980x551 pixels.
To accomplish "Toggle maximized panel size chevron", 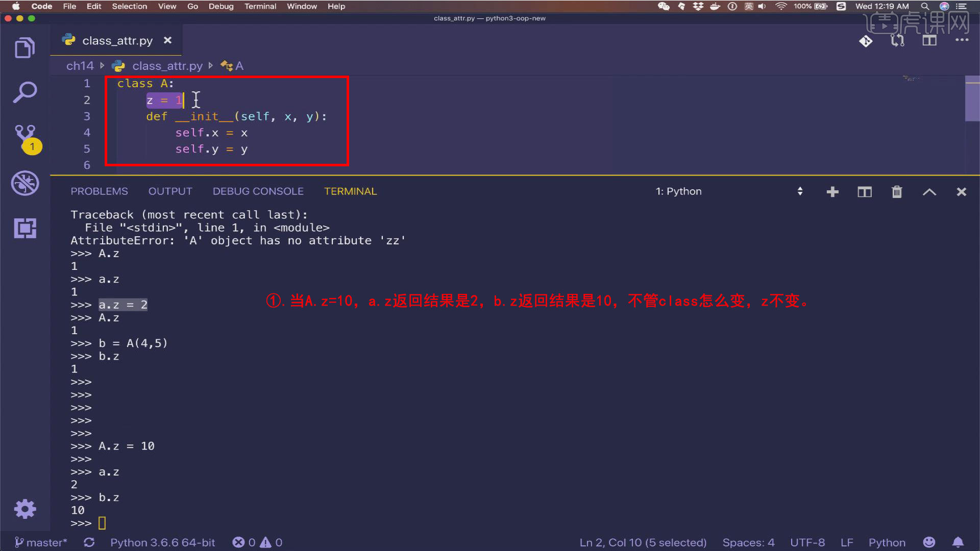I will pyautogui.click(x=929, y=192).
